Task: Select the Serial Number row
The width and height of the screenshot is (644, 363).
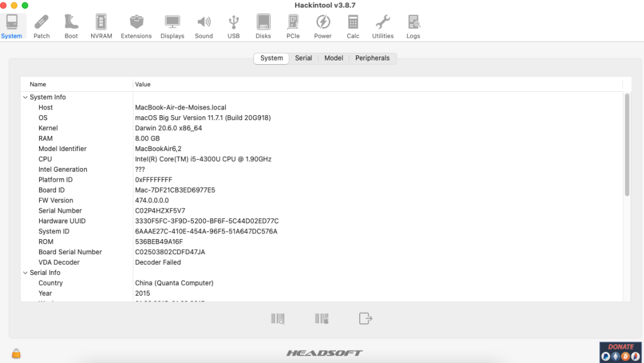Action: coord(321,211)
